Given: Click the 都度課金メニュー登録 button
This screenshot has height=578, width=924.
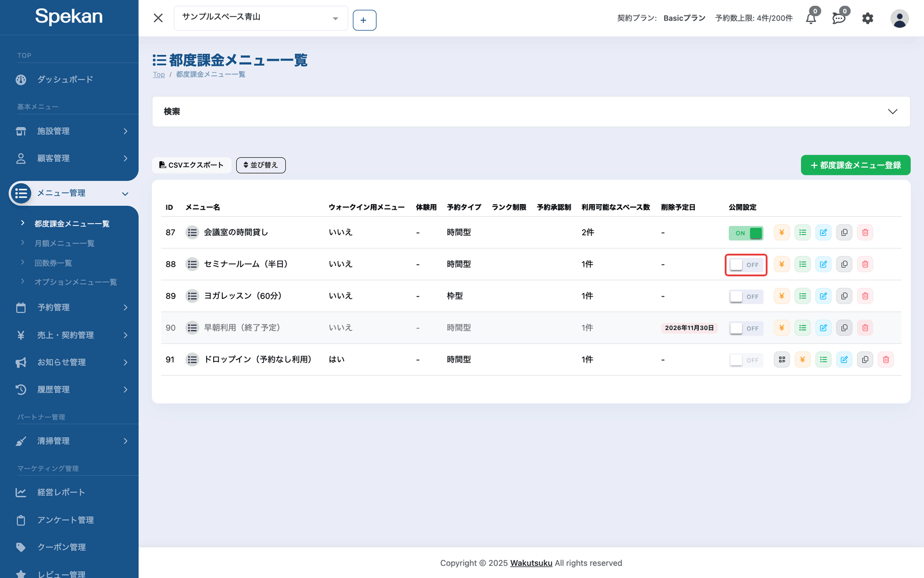Looking at the screenshot, I should (x=856, y=165).
